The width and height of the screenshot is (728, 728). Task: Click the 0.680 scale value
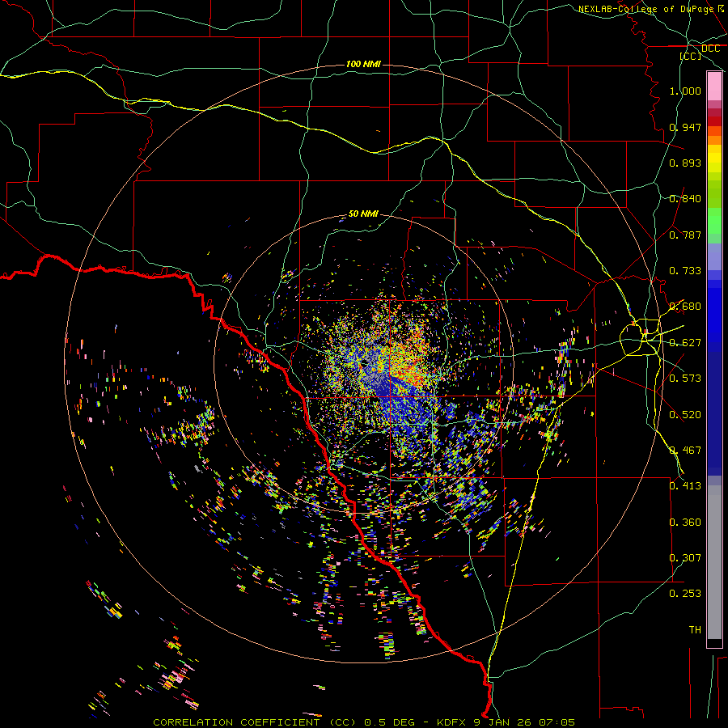tap(685, 307)
